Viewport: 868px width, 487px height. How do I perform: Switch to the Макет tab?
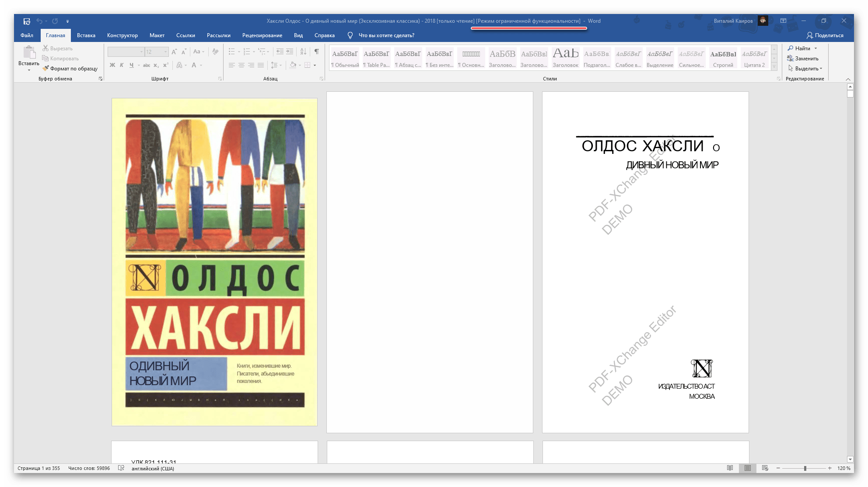pyautogui.click(x=157, y=35)
